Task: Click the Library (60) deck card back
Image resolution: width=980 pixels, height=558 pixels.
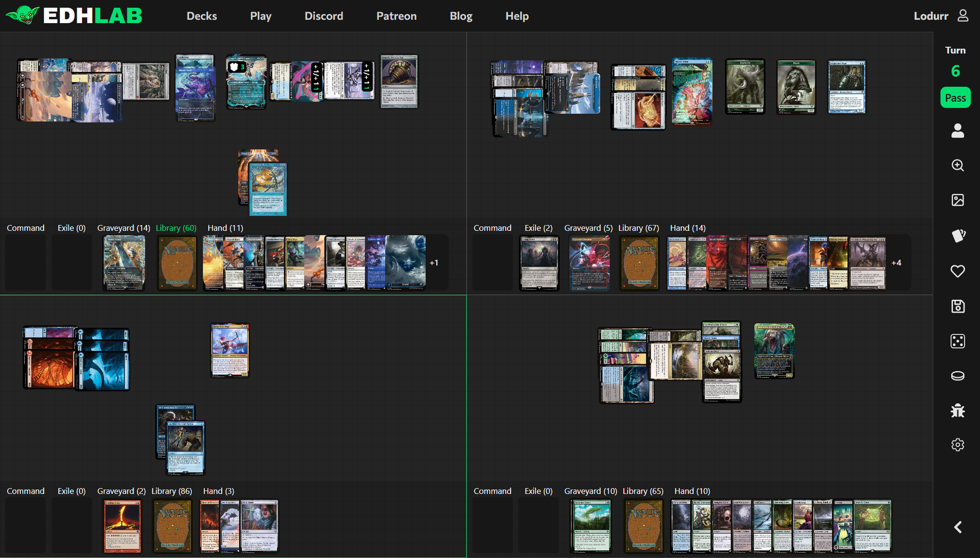Action: (177, 263)
